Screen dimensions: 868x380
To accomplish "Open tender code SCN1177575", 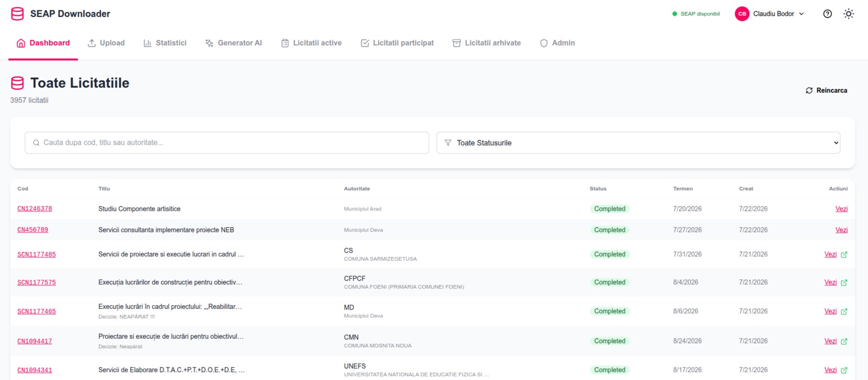I will point(36,282).
